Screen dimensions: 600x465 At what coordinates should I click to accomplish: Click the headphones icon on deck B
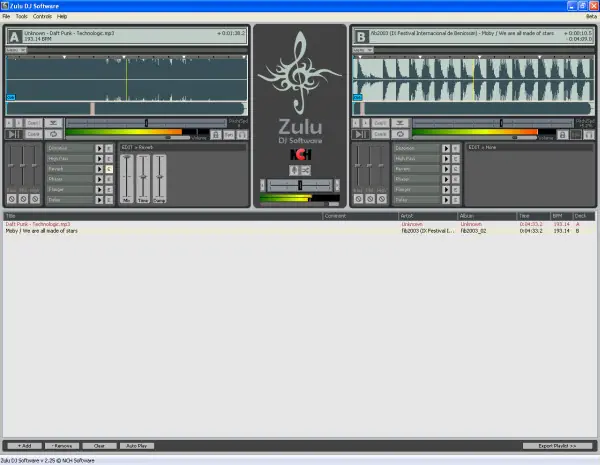click(589, 135)
